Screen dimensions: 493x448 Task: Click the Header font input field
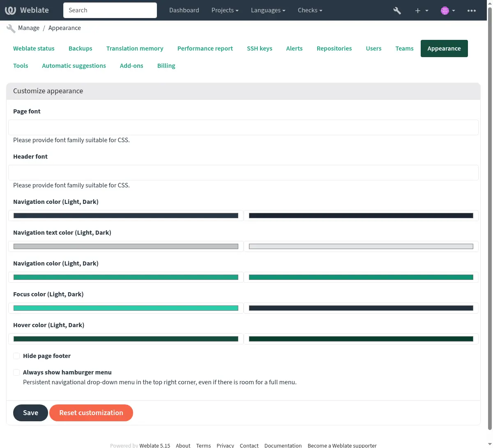(243, 173)
